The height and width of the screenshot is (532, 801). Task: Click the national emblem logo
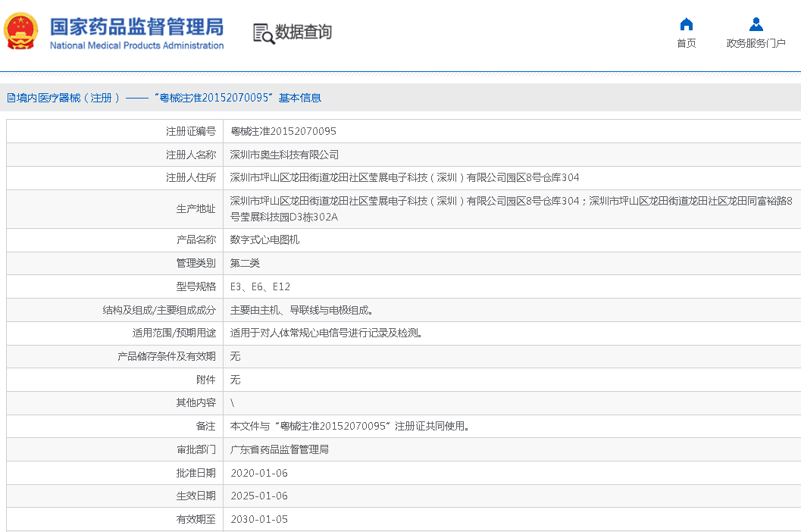(x=20, y=31)
